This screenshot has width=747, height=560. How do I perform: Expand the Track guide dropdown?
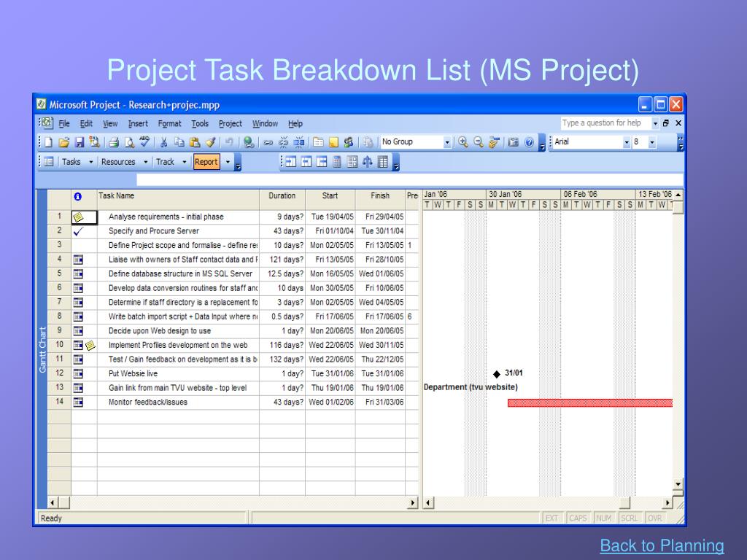click(x=185, y=162)
